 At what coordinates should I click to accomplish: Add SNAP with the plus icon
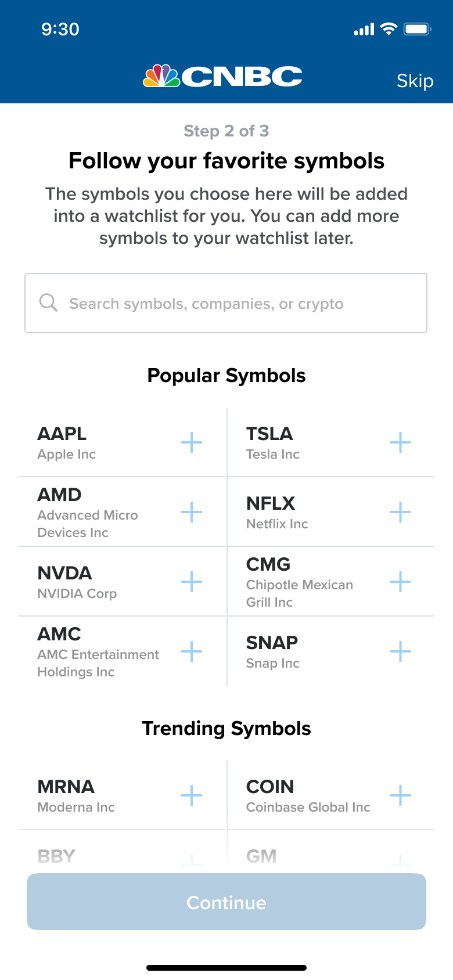tap(400, 652)
